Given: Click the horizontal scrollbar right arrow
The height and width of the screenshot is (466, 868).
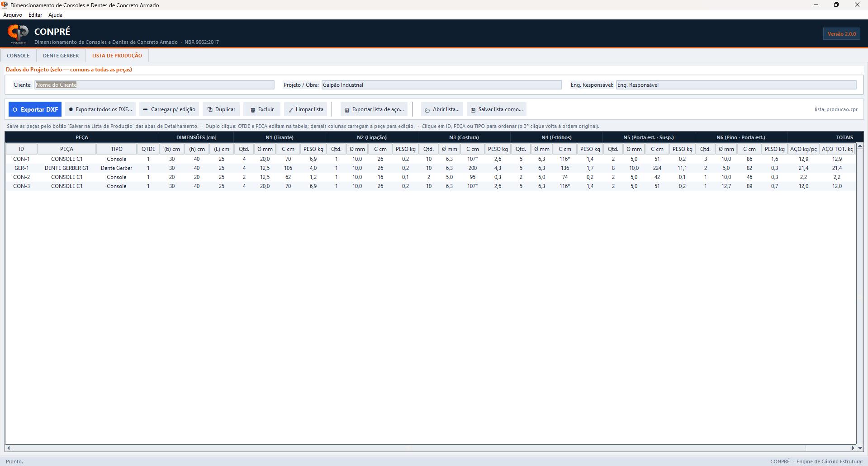Looking at the screenshot, I should click(853, 448).
